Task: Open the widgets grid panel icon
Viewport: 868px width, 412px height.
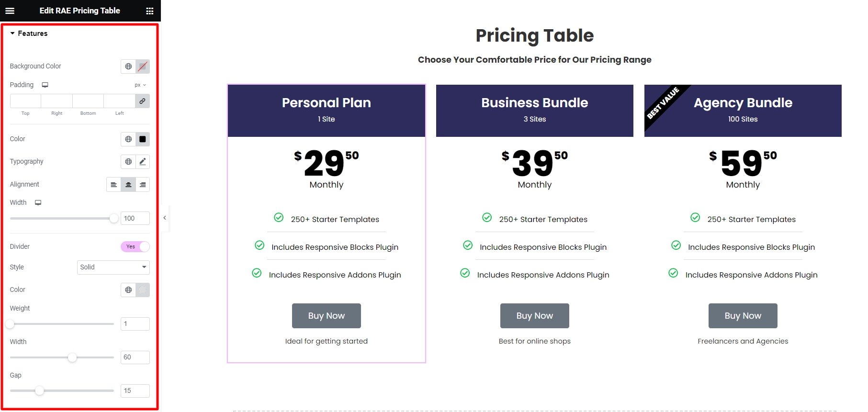Action: [x=150, y=11]
